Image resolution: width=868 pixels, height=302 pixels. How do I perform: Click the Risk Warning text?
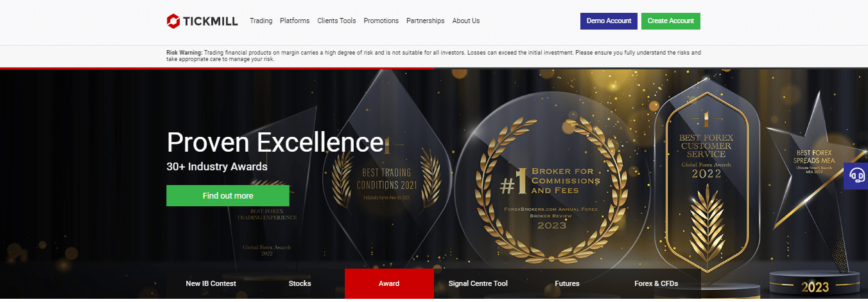pos(433,55)
